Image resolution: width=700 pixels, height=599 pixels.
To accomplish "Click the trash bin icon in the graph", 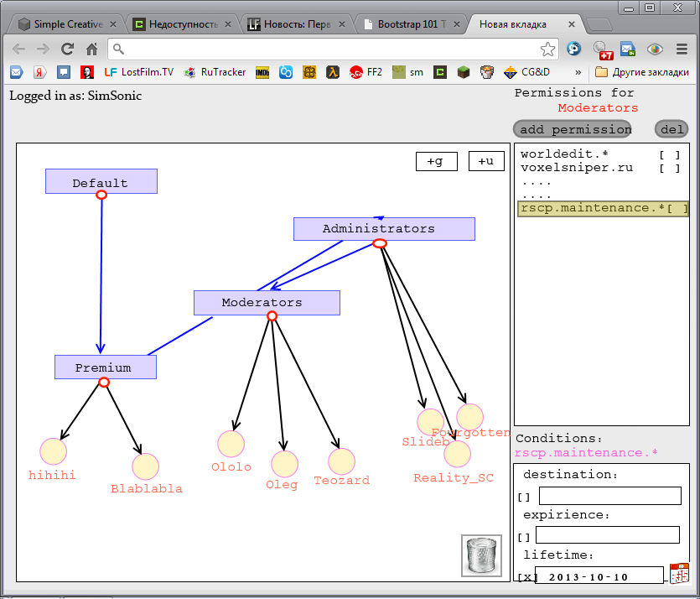I will tap(481, 555).
